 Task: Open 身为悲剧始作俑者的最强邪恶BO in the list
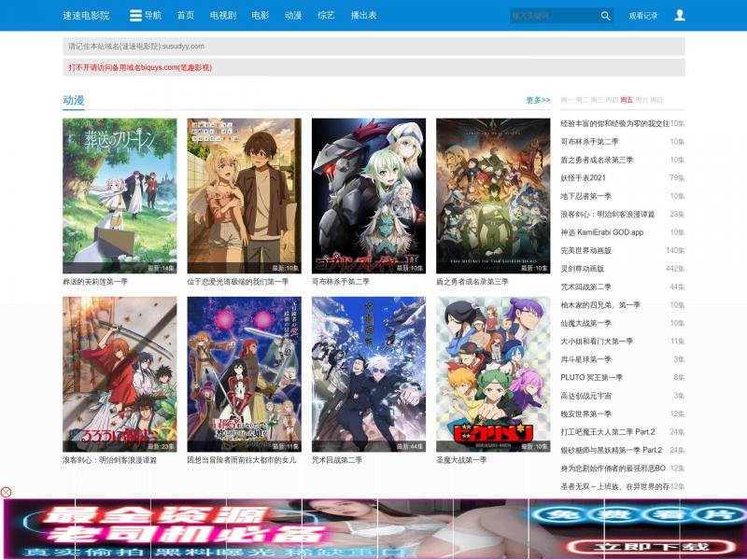click(x=613, y=469)
